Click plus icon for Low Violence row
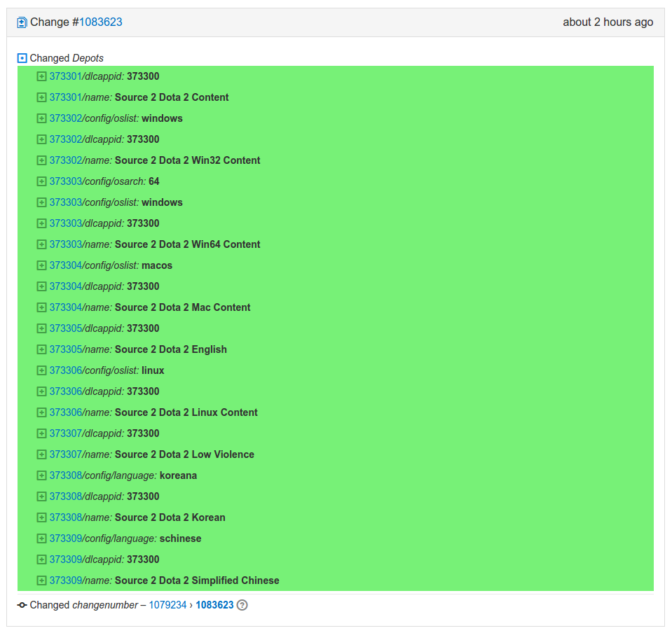 (41, 454)
